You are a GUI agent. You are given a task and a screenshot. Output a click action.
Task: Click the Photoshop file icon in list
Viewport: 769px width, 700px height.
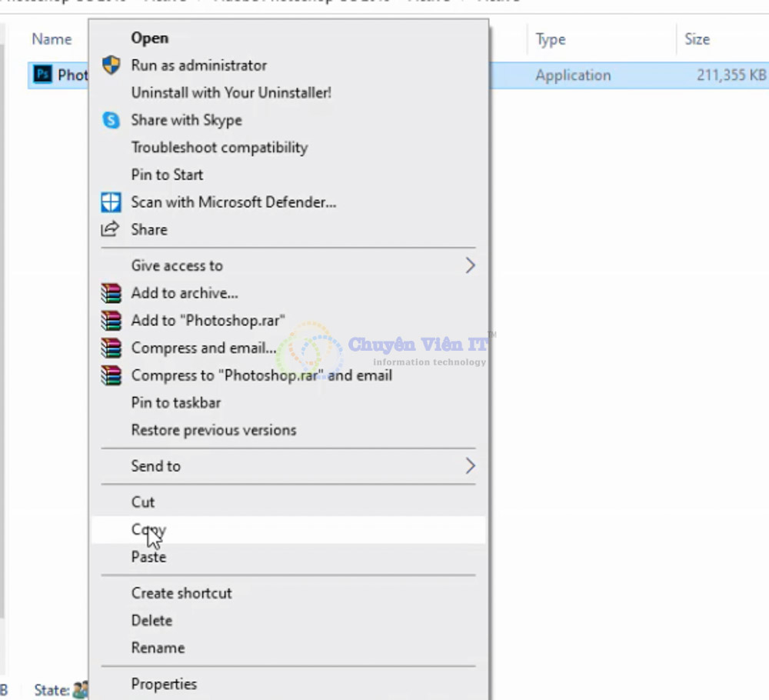pos(44,75)
